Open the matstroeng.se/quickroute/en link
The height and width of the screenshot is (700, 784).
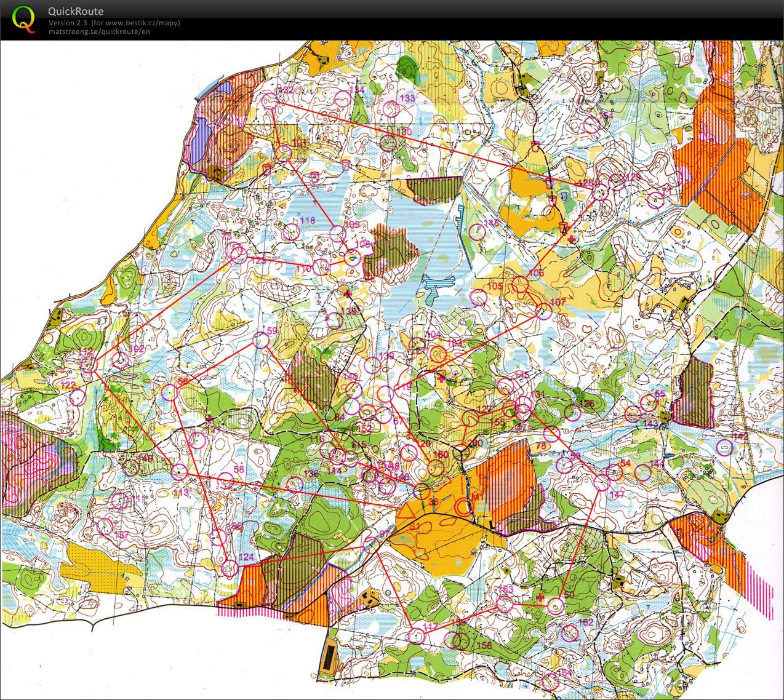click(99, 31)
